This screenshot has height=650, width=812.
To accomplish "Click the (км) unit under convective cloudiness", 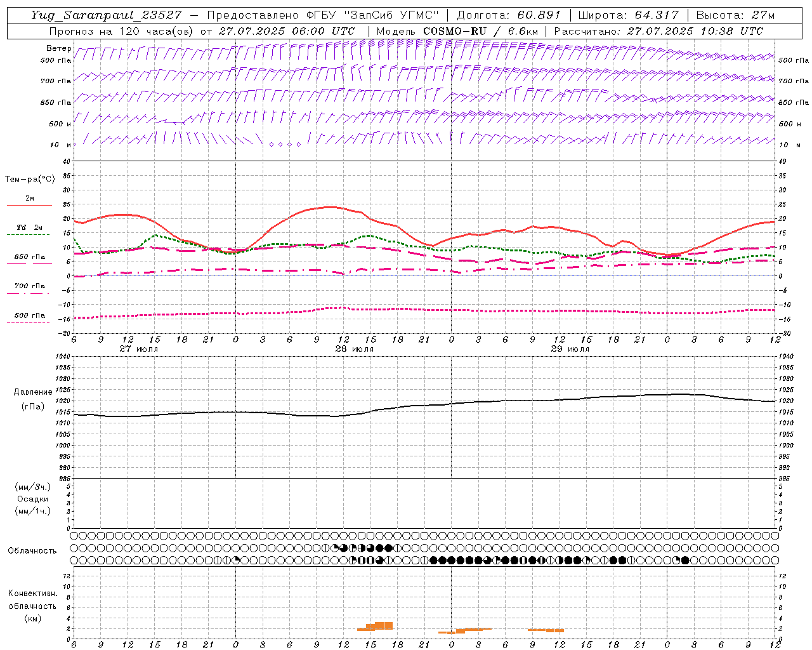I will point(32,618).
